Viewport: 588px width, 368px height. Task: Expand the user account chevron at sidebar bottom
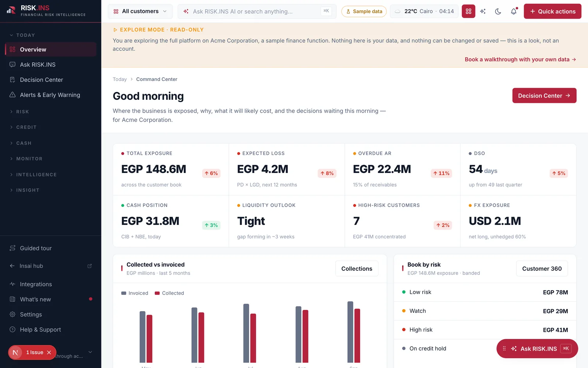point(90,352)
